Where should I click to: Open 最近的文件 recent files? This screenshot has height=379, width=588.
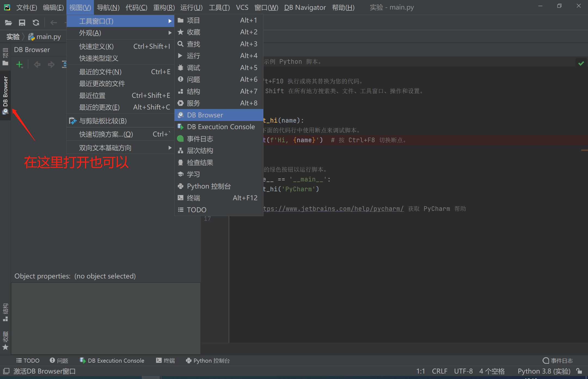(x=120, y=72)
